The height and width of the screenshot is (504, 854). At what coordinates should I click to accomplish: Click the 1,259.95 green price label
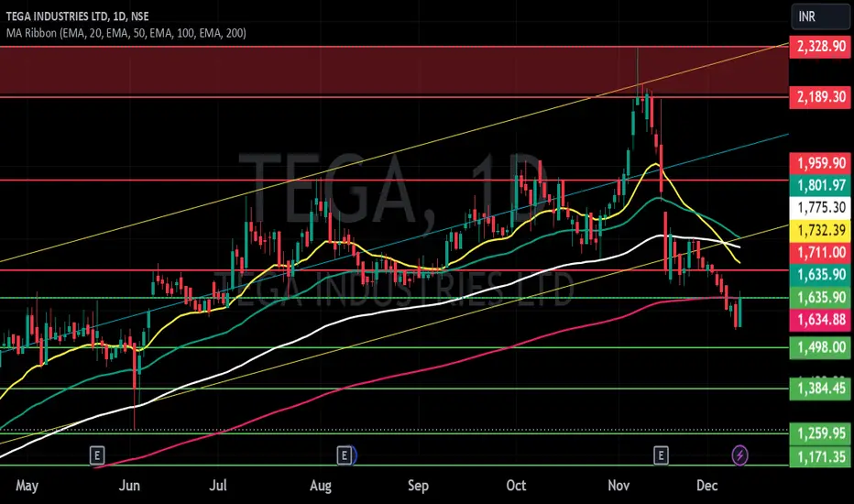point(820,433)
